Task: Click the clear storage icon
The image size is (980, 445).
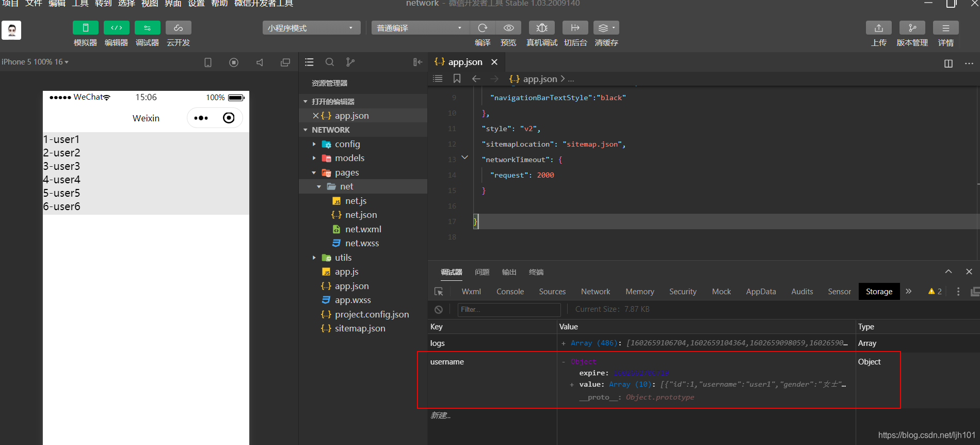Action: coord(439,309)
